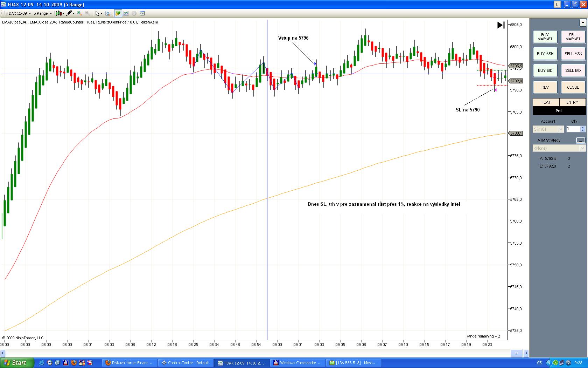This screenshot has height=368, width=588.
Task: Switch to Control Center - Default taskbar item
Action: [185, 363]
